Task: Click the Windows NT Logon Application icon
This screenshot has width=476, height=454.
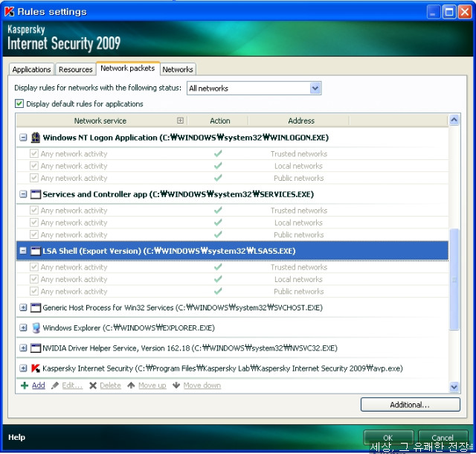Action: click(36, 138)
